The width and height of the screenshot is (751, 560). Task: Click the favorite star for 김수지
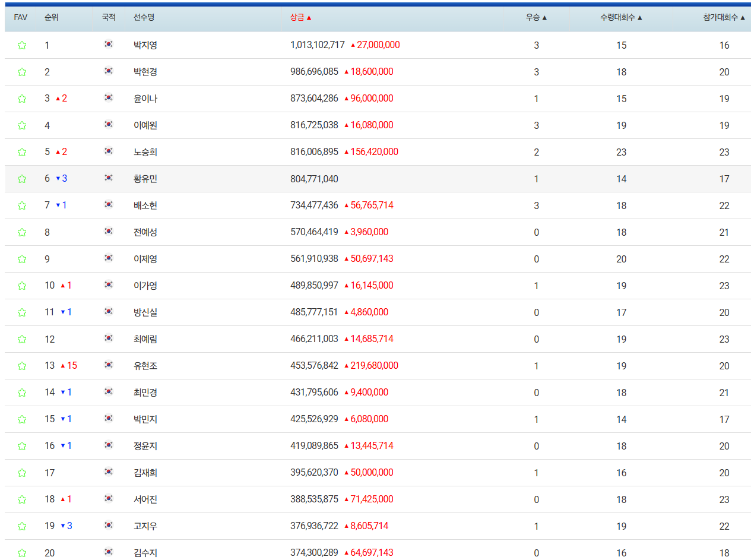click(x=22, y=553)
